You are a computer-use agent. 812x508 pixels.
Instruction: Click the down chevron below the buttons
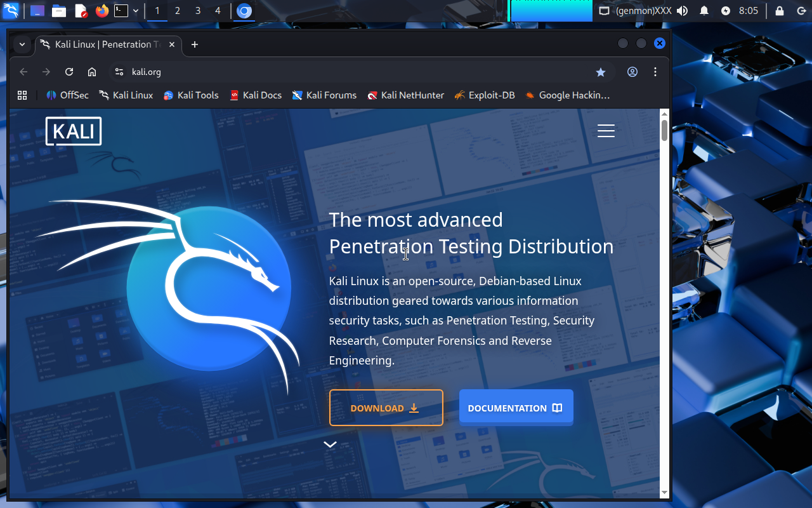330,444
